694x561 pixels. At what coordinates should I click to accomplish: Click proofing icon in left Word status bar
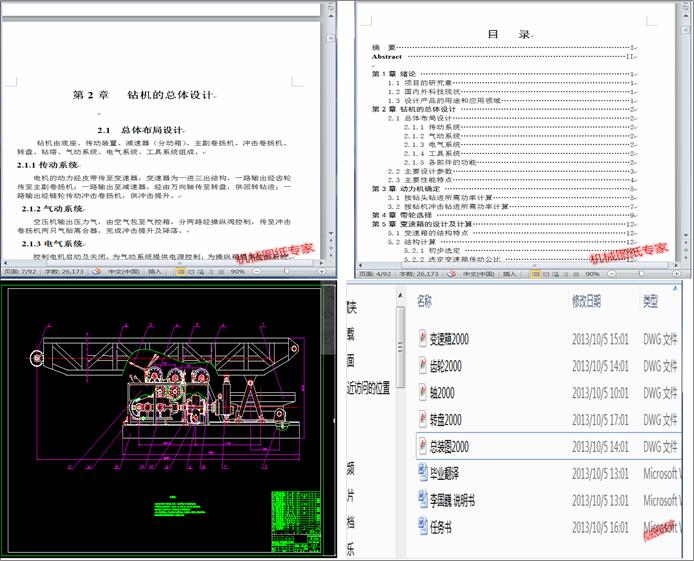[x=96, y=271]
